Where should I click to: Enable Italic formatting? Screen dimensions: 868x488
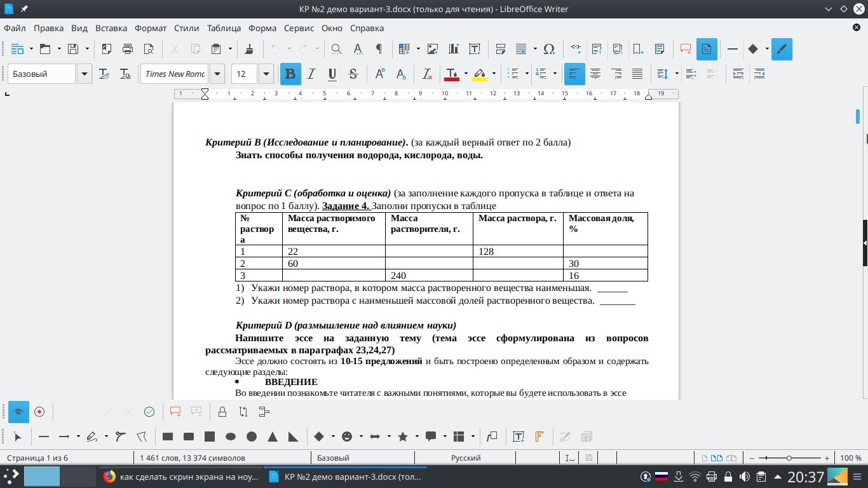point(311,74)
